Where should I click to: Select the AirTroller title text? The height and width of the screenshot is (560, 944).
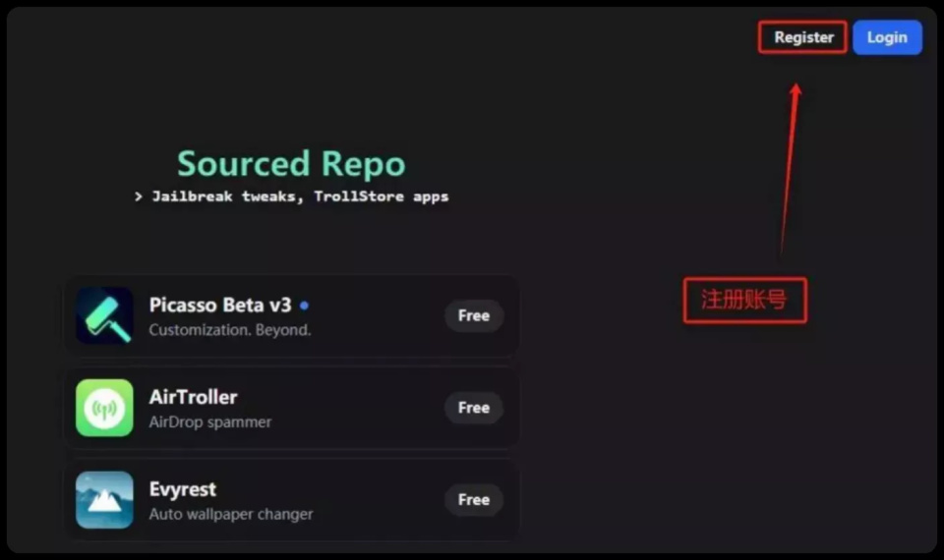point(193,397)
